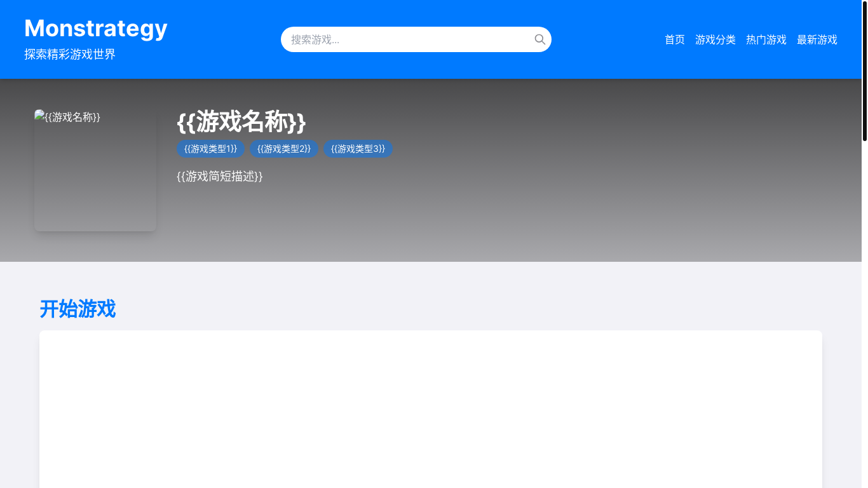
Task: Open the 热门游戏 navigation link
Action: [x=766, y=39]
